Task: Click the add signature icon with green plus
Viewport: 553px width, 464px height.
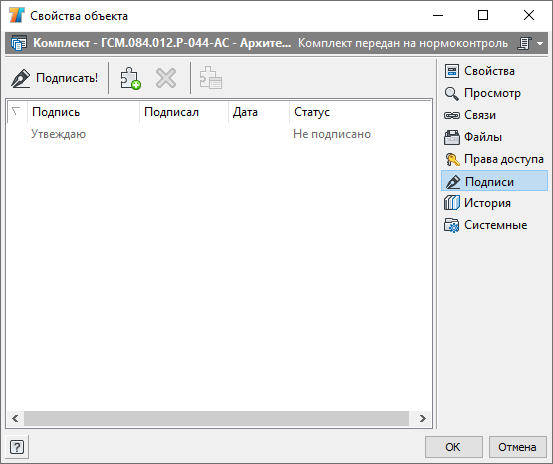Action: pyautogui.click(x=130, y=78)
